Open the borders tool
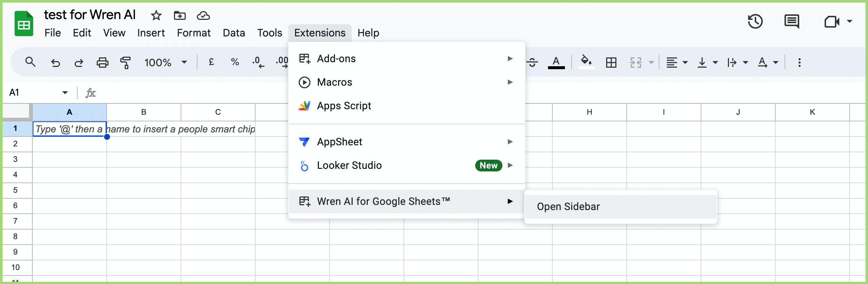The height and width of the screenshot is (284, 868). pyautogui.click(x=611, y=63)
